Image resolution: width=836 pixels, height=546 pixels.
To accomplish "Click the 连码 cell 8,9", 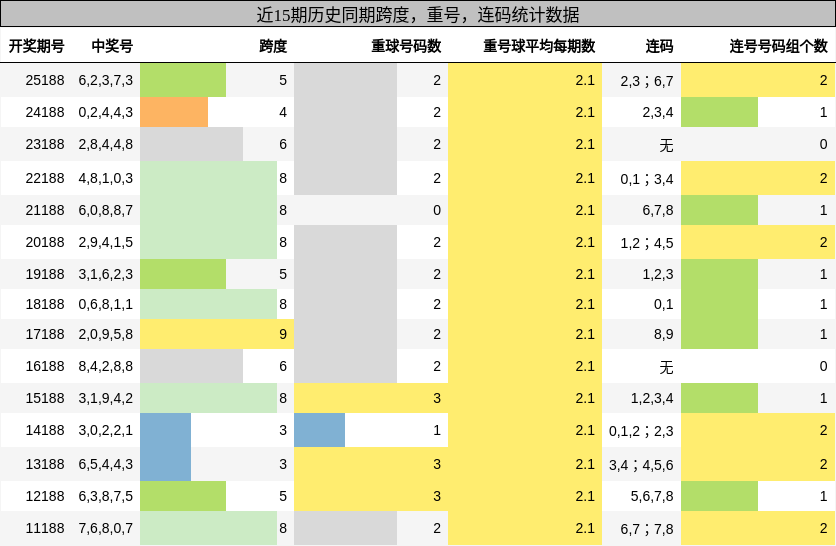I will point(663,334).
